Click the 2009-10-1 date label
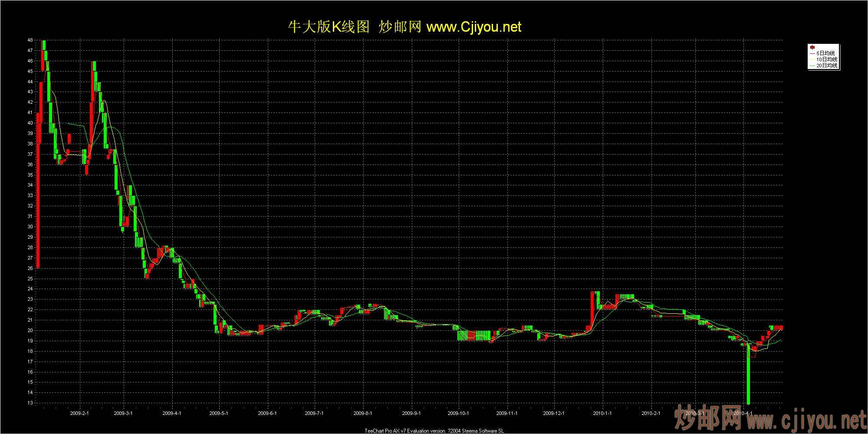 pyautogui.click(x=458, y=413)
